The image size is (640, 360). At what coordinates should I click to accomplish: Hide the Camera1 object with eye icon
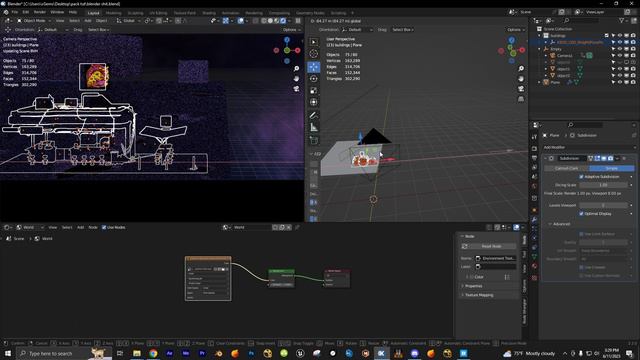point(620,56)
